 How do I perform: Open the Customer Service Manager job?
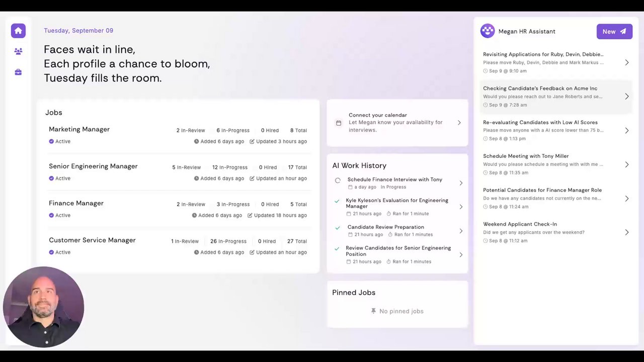pyautogui.click(x=92, y=240)
